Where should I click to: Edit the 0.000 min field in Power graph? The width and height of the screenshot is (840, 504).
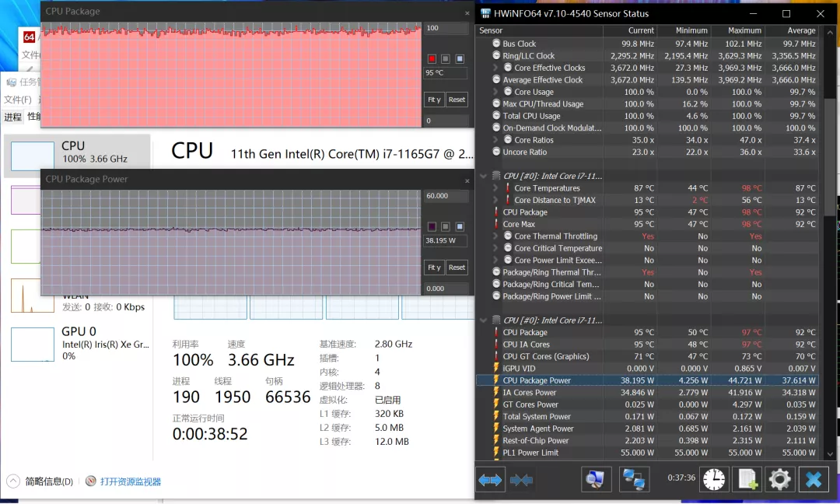click(446, 289)
